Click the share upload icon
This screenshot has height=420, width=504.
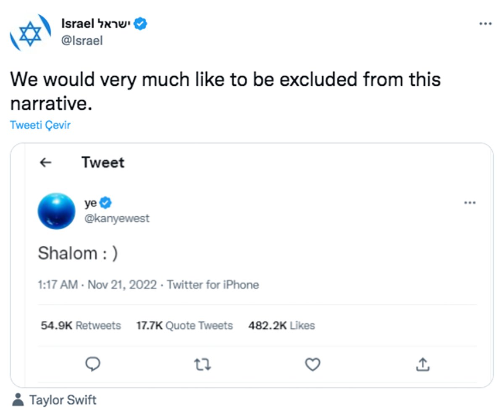423,365
